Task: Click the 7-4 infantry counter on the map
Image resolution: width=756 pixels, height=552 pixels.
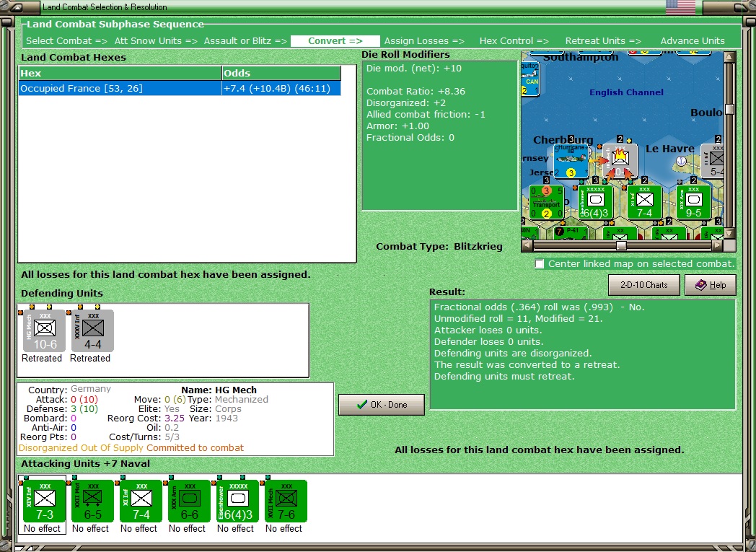Action: coord(645,203)
